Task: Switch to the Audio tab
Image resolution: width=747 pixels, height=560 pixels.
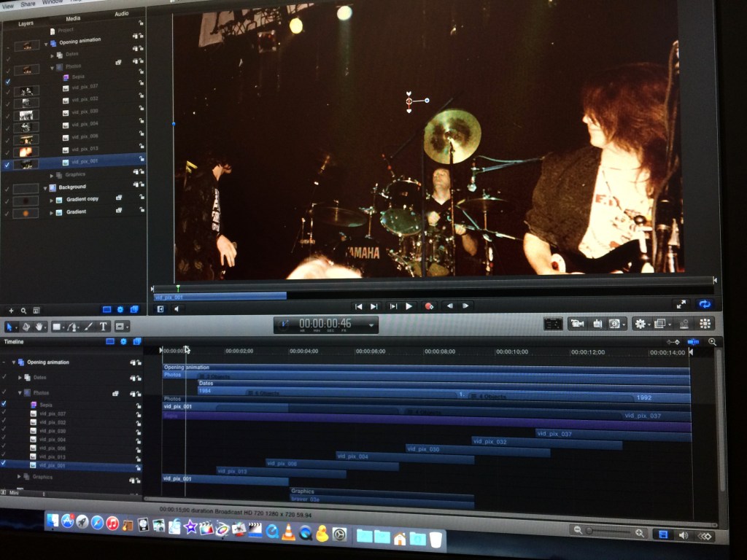Action: pyautogui.click(x=121, y=14)
